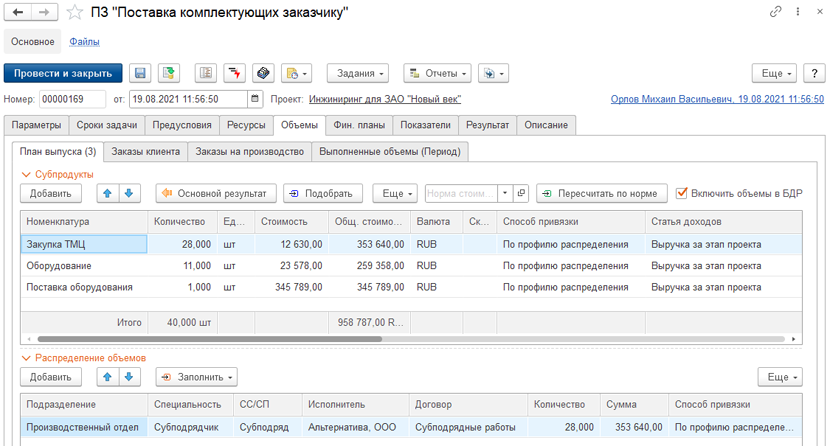Click Добавить in Субпродукты toolbar
The height and width of the screenshot is (446, 830).
click(51, 194)
